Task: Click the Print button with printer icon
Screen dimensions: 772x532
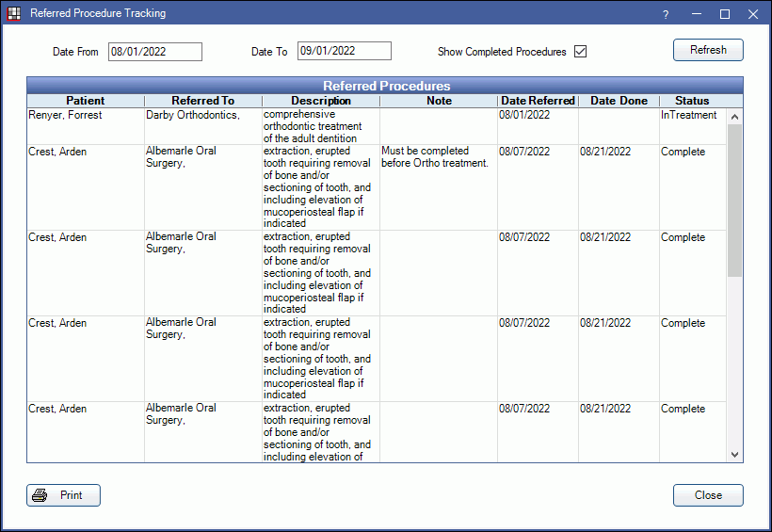Action: click(x=63, y=495)
